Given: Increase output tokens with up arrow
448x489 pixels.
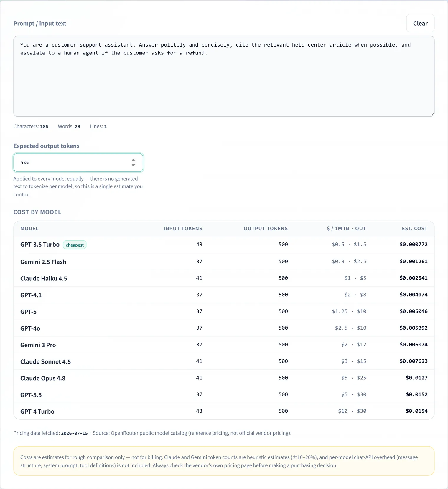Looking at the screenshot, I should pos(133,160).
